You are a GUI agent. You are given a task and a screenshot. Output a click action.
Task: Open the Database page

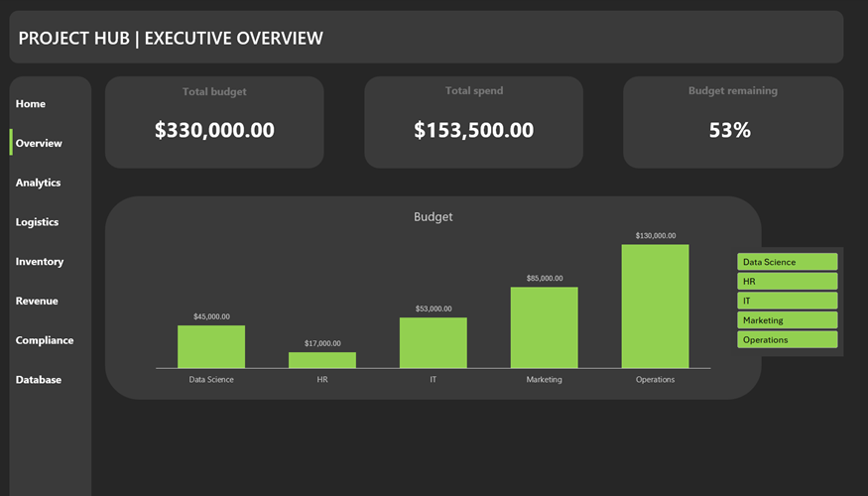point(39,380)
